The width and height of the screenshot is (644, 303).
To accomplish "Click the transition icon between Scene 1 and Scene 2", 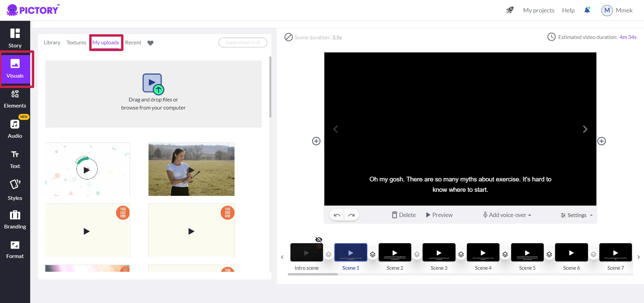I will coord(373,255).
